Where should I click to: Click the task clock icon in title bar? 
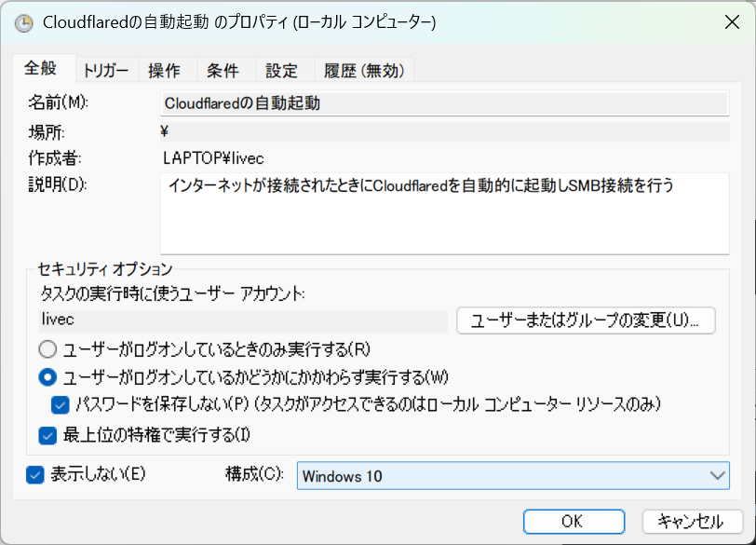point(23,22)
